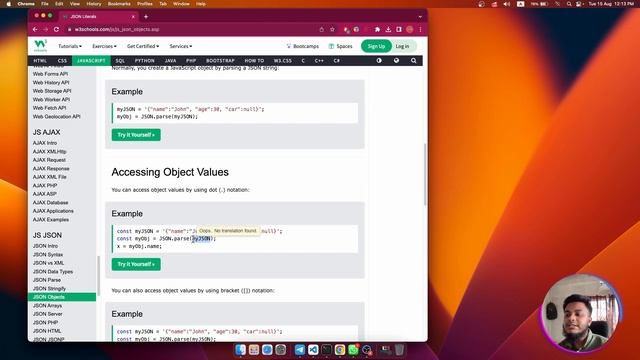Viewport: 640px width, 360px height.
Task: Open Visual Studio Code from the Dock
Action: tap(313, 350)
